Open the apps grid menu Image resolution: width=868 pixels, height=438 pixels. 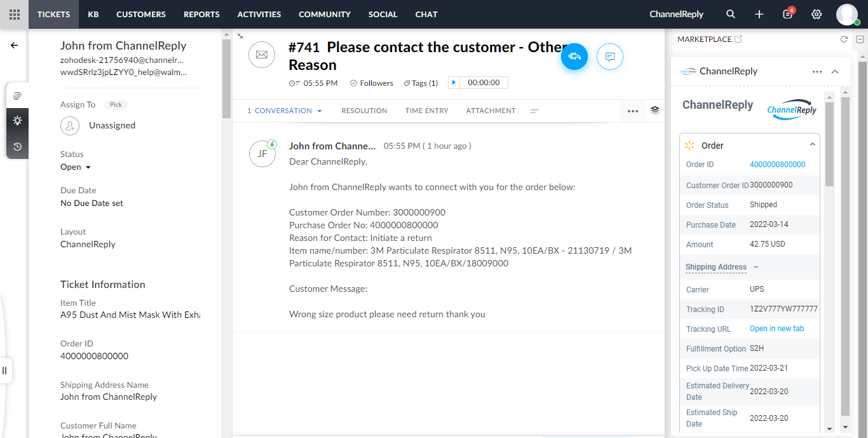click(14, 14)
